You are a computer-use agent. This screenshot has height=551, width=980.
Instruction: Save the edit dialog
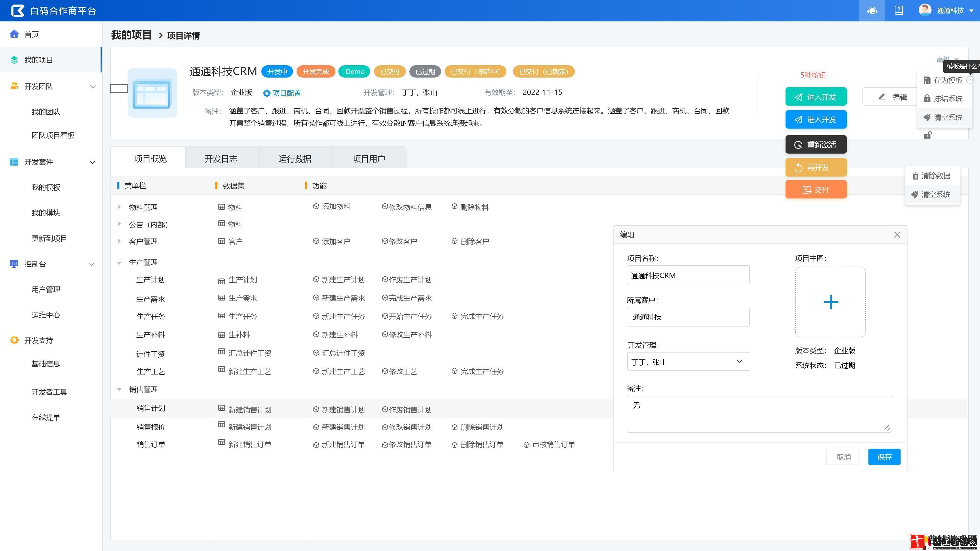884,457
